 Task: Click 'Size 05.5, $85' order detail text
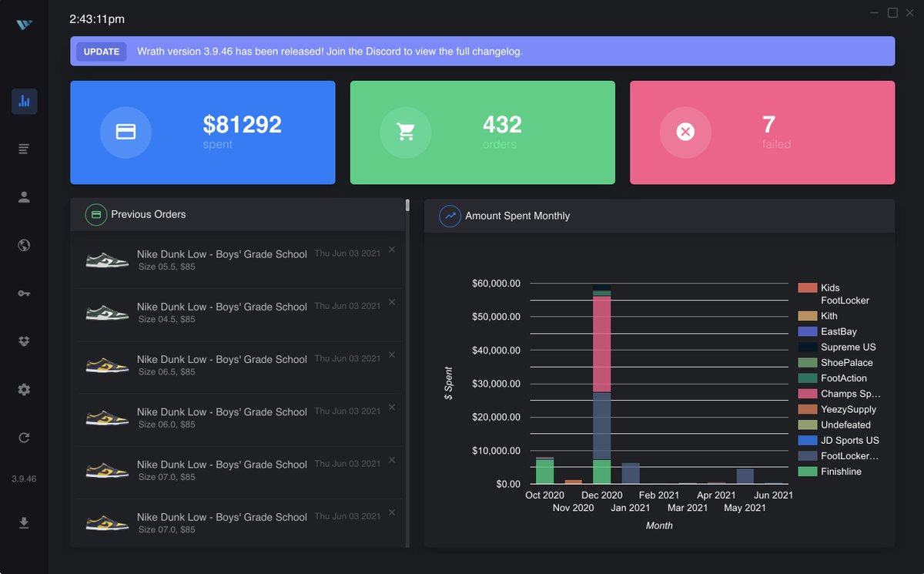(x=166, y=267)
